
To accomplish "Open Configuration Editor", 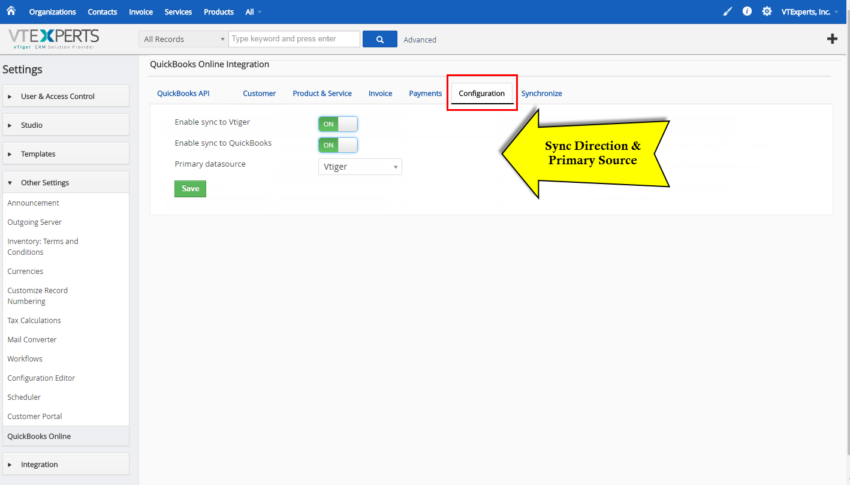I will (41, 378).
